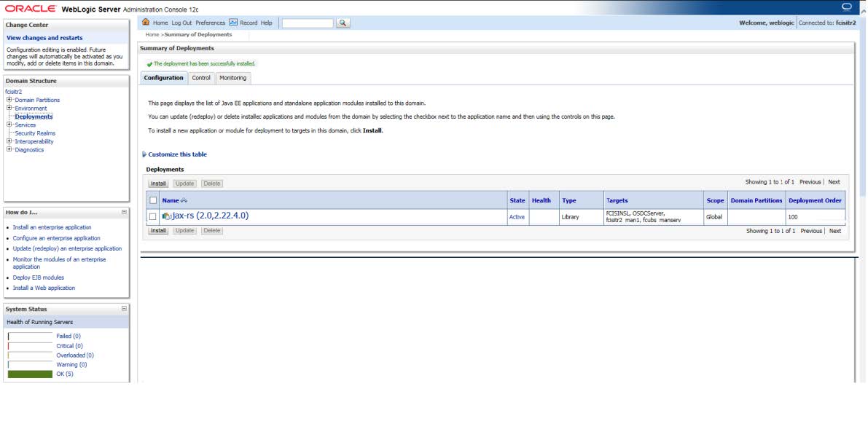Screen dimensions: 868x421
Task: Click the Home breadcrumb link
Action: pos(152,34)
